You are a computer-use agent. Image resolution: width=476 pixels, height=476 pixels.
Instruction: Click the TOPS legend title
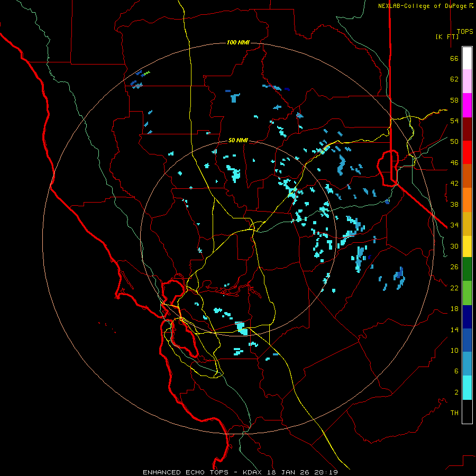pos(465,32)
